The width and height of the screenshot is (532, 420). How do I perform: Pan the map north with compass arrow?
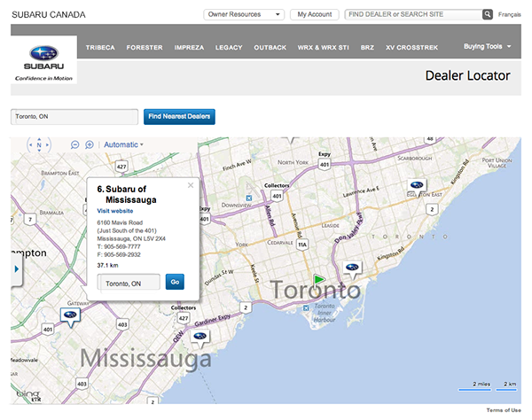tap(39, 139)
